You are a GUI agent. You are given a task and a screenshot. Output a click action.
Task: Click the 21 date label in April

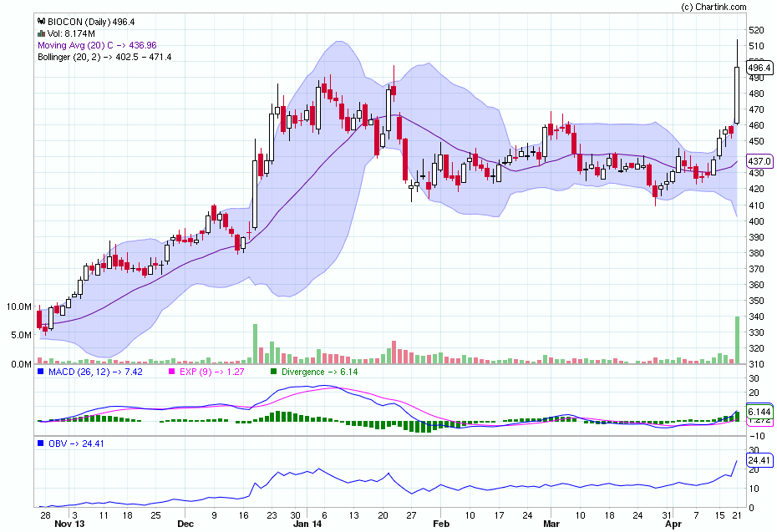(x=737, y=515)
